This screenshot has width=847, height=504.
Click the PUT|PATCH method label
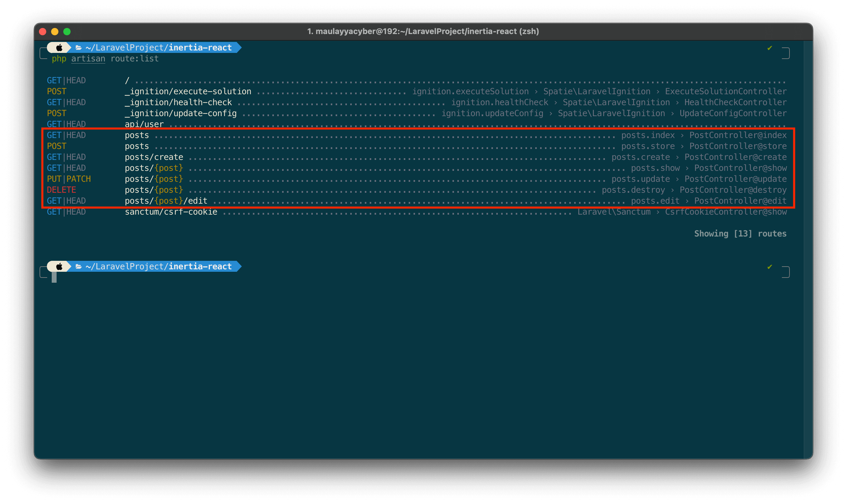[x=69, y=179]
